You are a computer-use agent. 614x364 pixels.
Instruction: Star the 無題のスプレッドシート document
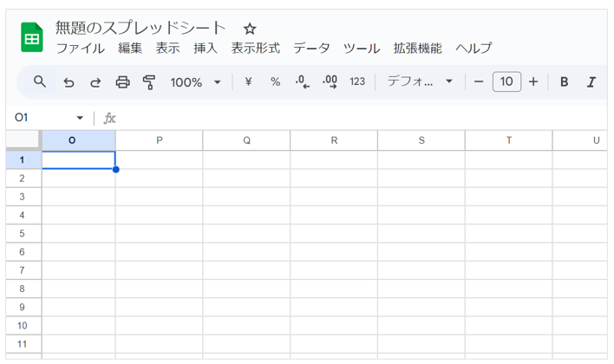250,29
